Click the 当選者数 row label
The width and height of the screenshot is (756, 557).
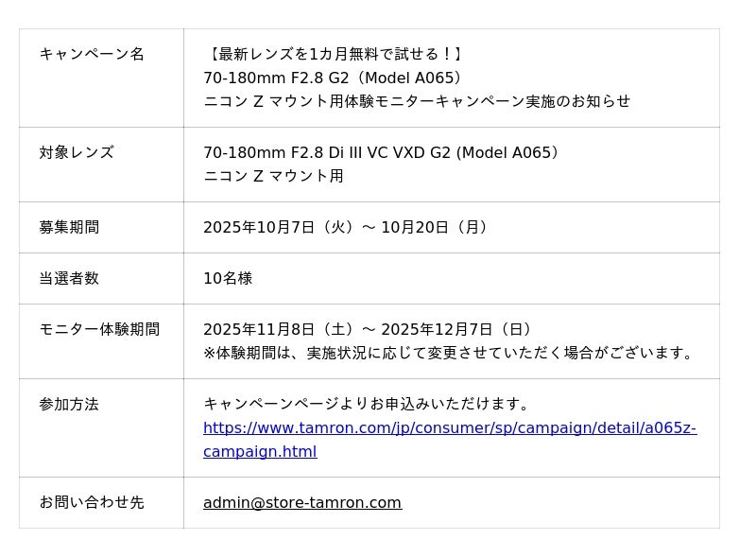tap(69, 278)
